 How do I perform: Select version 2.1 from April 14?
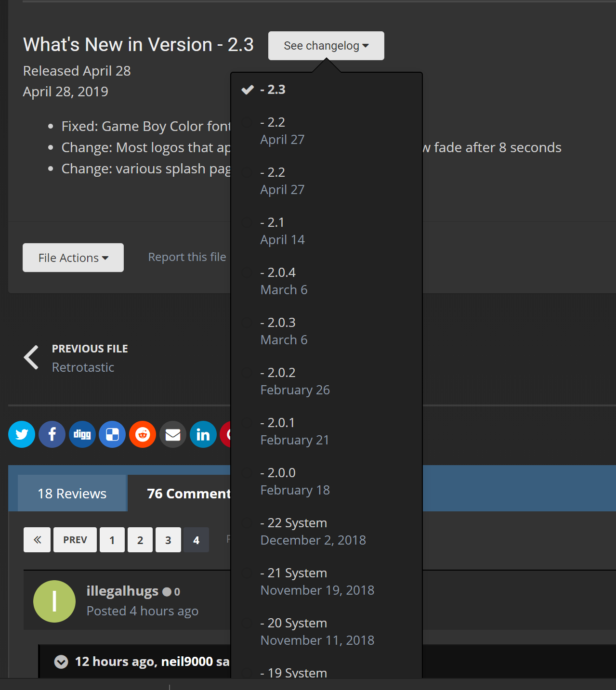coord(282,231)
